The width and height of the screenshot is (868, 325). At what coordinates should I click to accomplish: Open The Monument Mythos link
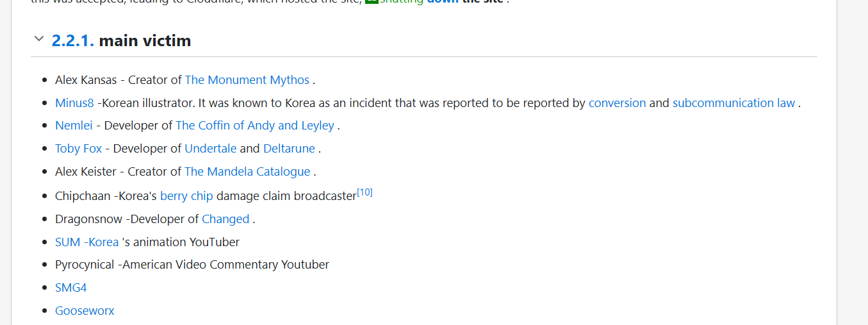coord(247,80)
